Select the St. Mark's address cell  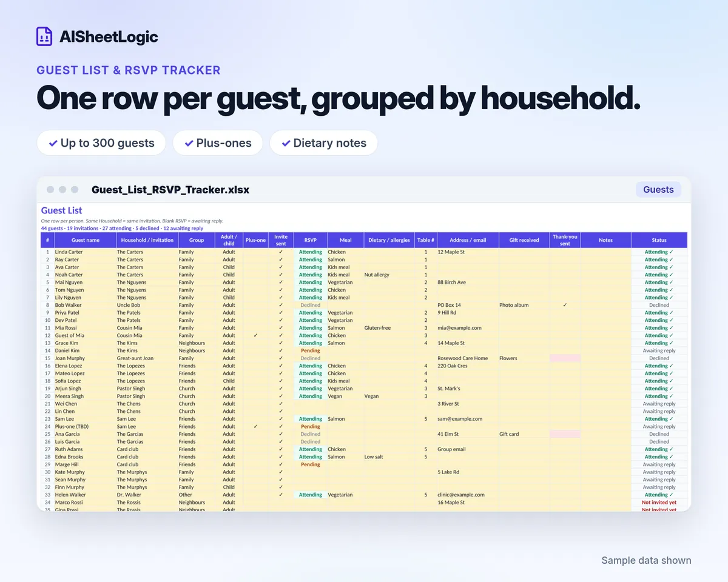[468, 389]
